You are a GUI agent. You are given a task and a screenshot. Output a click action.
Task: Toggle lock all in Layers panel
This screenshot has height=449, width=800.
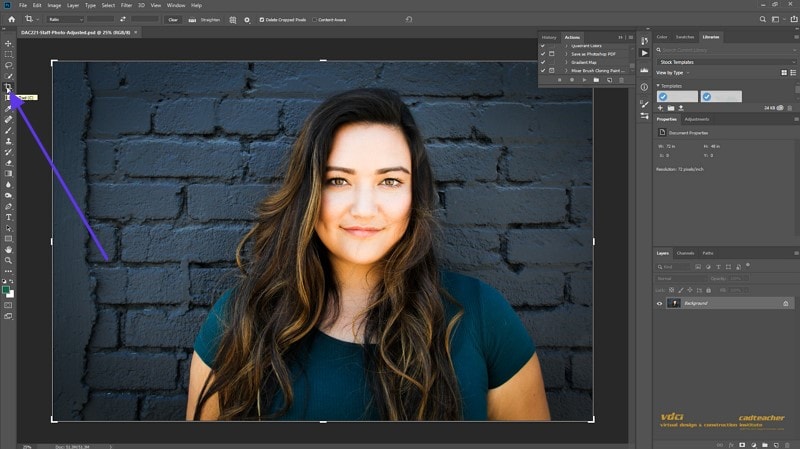(708, 290)
